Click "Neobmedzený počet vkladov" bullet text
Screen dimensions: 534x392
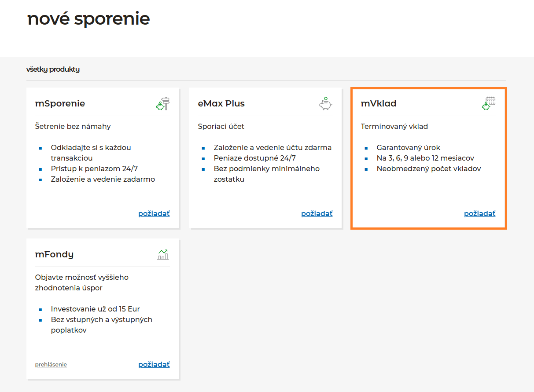tap(429, 169)
